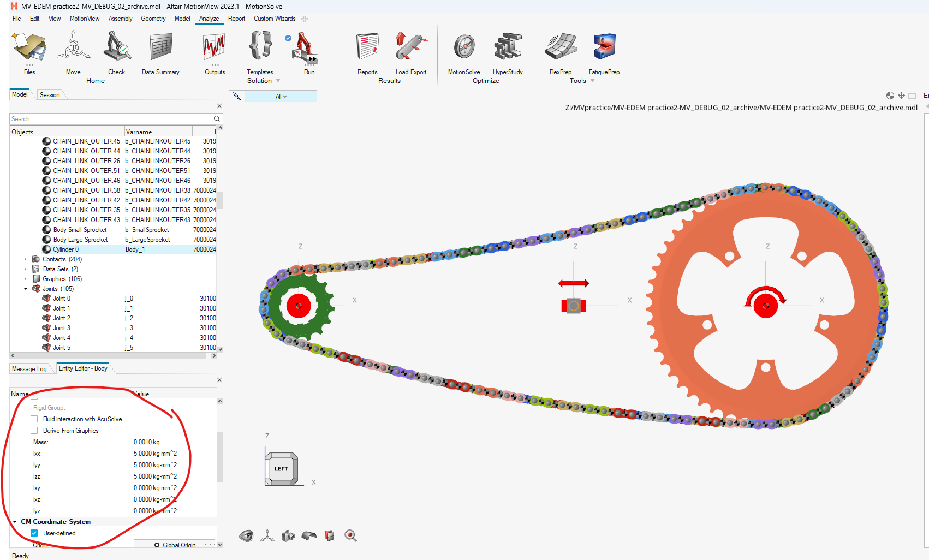This screenshot has height=560, width=929.
Task: Click the Ixx value 5.0000 kg-mm^2
Action: pyautogui.click(x=155, y=454)
